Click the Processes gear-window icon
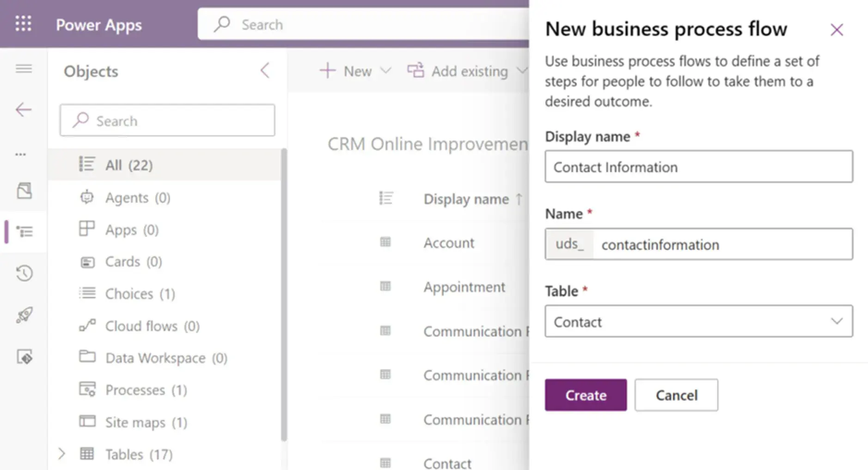 point(87,389)
